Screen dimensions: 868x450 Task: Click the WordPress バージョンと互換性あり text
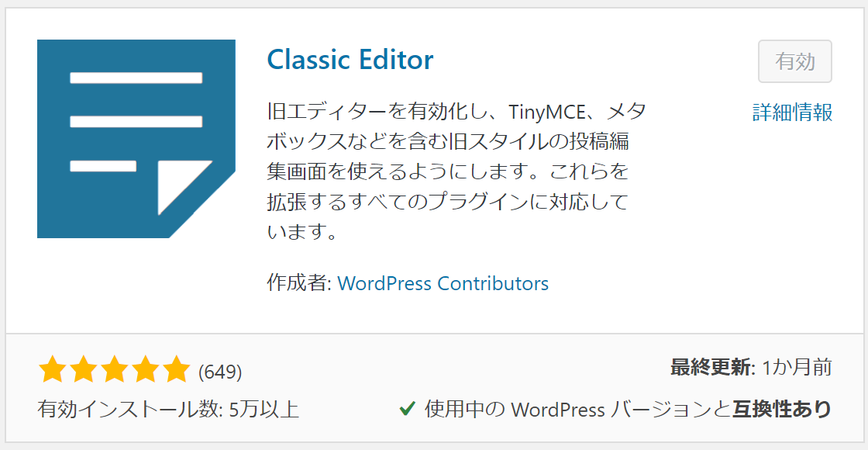pos(671,410)
